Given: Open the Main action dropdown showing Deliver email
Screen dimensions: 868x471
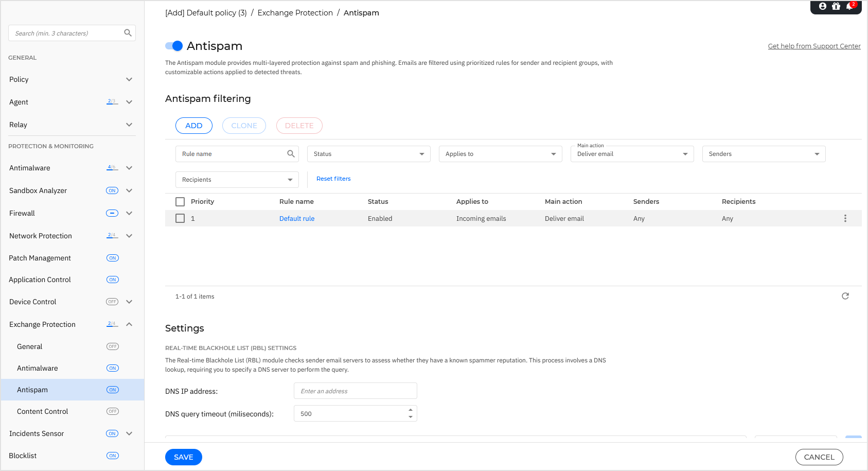Looking at the screenshot, I should (632, 153).
